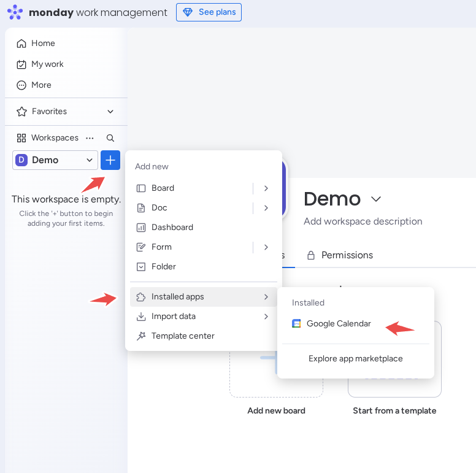Choose Google Calendar installed app
476x473 pixels.
coord(356,324)
